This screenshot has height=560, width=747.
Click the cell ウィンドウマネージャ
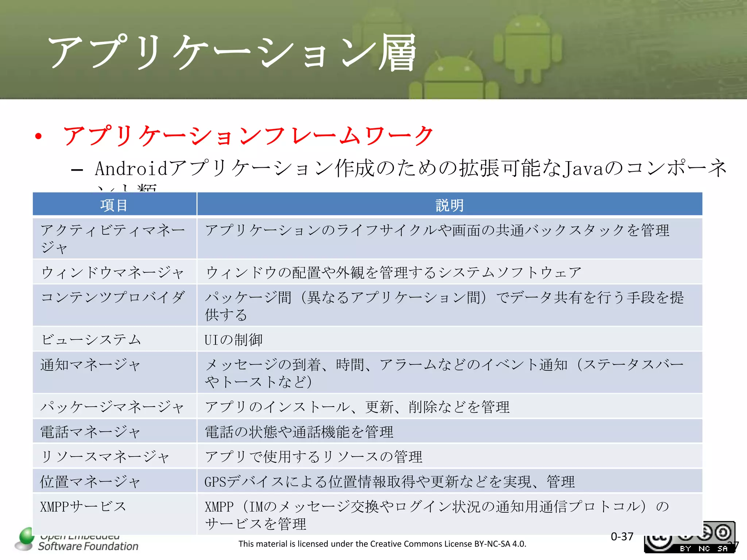point(115,272)
